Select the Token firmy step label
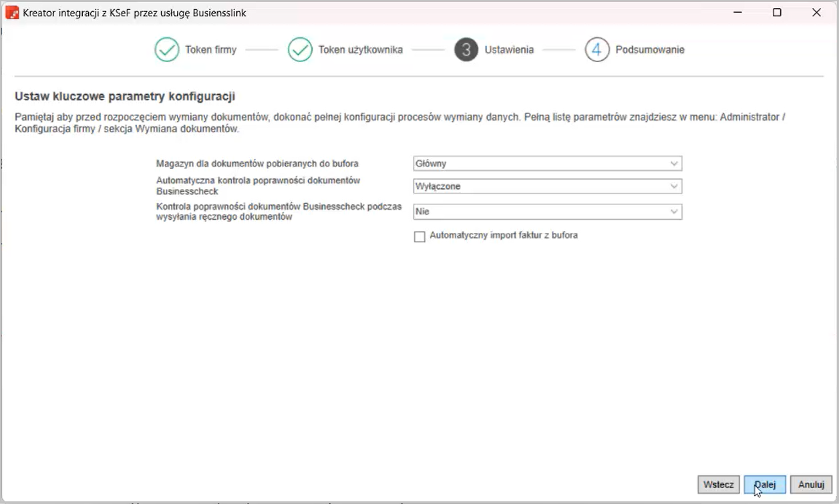Viewport: 839px width, 504px height. 211,50
